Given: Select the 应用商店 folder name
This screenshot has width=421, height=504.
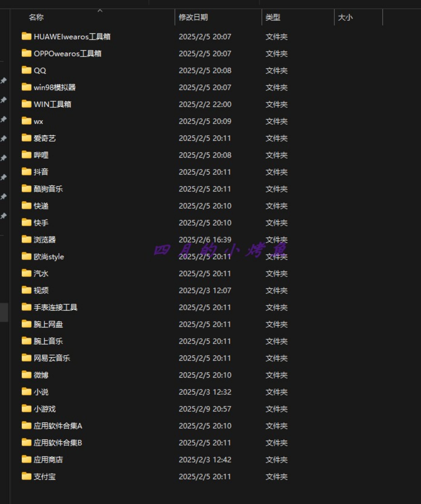Looking at the screenshot, I should 48,460.
